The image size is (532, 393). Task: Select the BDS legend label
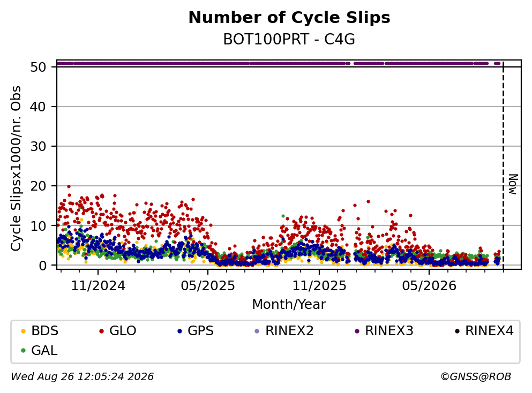click(x=45, y=331)
